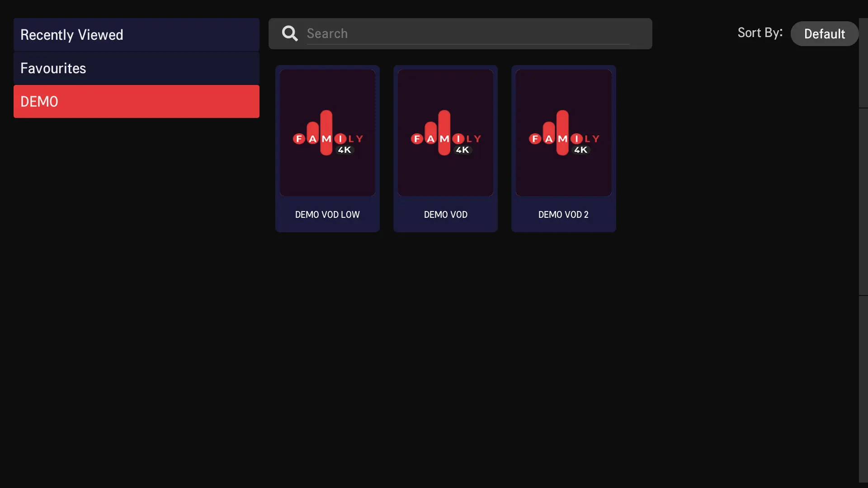Click the DEMO VOD 2 title text
Image resolution: width=868 pixels, height=488 pixels.
[563, 215]
